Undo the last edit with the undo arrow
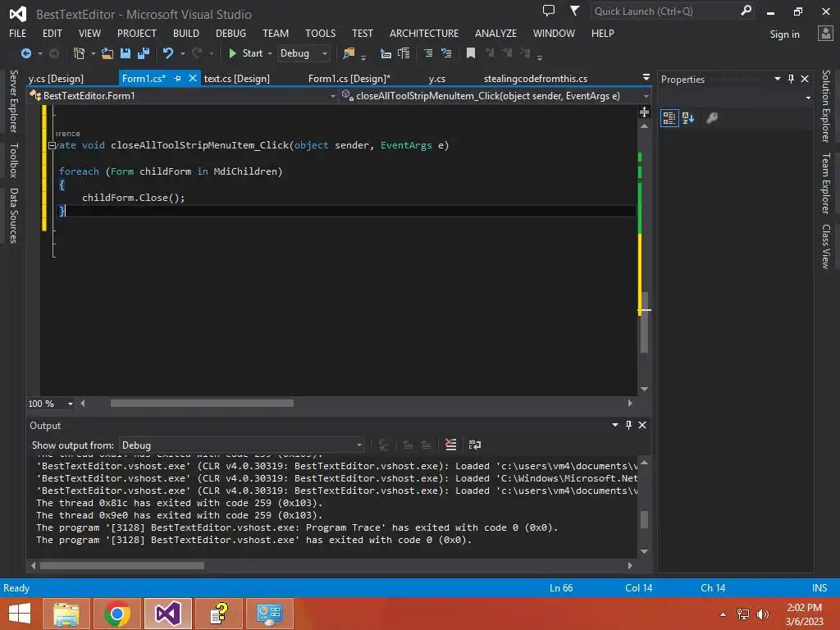Viewport: 840px width, 630px height. point(168,53)
